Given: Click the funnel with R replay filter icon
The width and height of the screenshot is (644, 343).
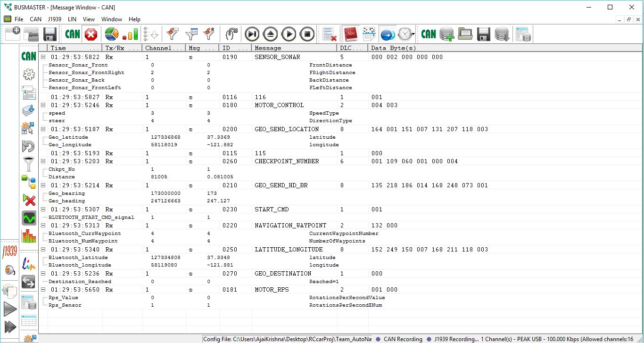Looking at the screenshot, I should (209, 34).
